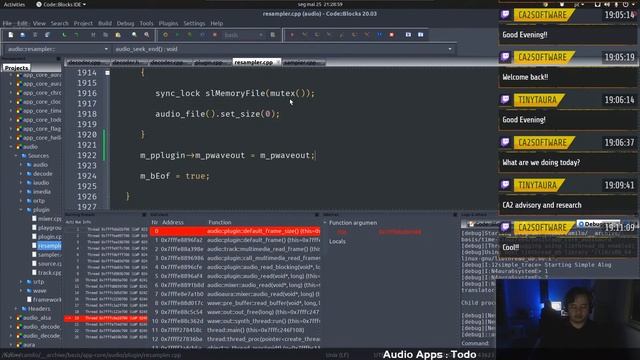Click the top bar clock
Screen dimensions: 640x360
click(320, 4)
